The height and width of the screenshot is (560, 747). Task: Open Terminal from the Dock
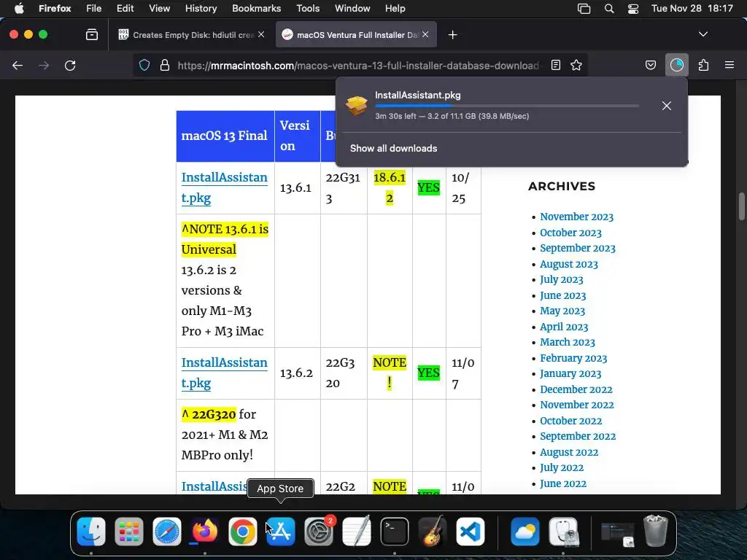(x=395, y=531)
